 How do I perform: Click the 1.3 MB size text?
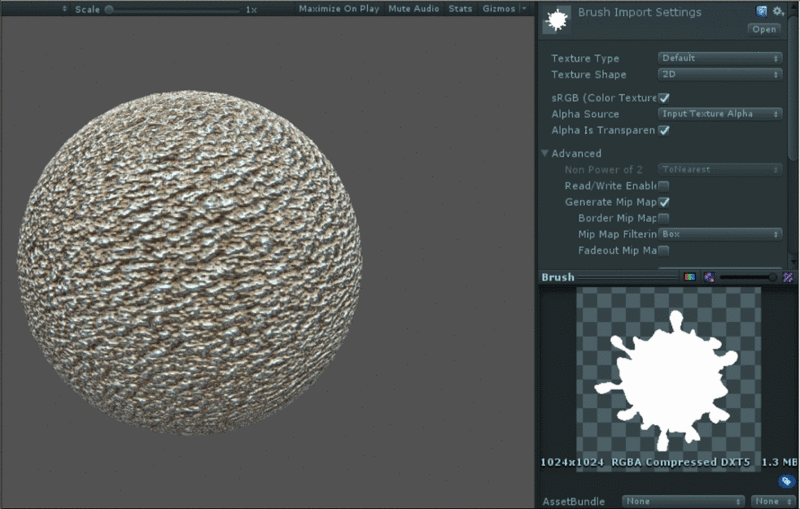[779, 462]
